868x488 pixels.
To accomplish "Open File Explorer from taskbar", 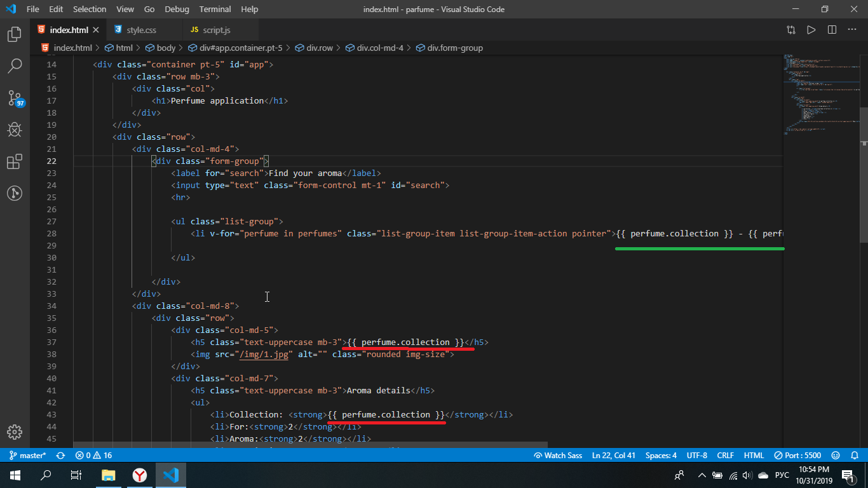I will (109, 475).
